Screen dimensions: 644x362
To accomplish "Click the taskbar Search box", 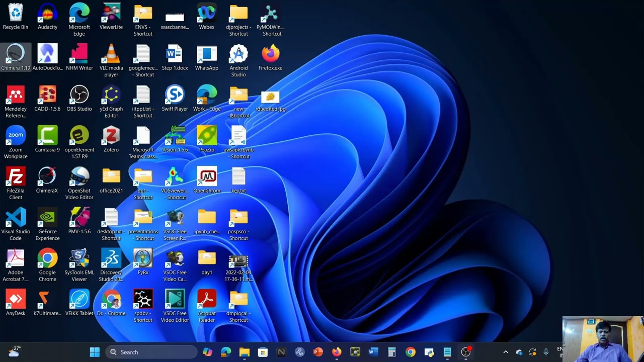I will click(x=151, y=352).
